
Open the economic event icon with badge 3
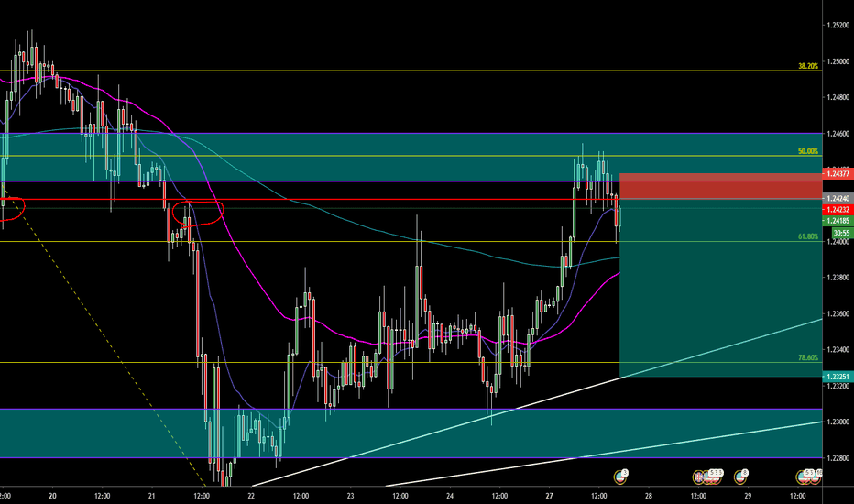(x=620, y=477)
